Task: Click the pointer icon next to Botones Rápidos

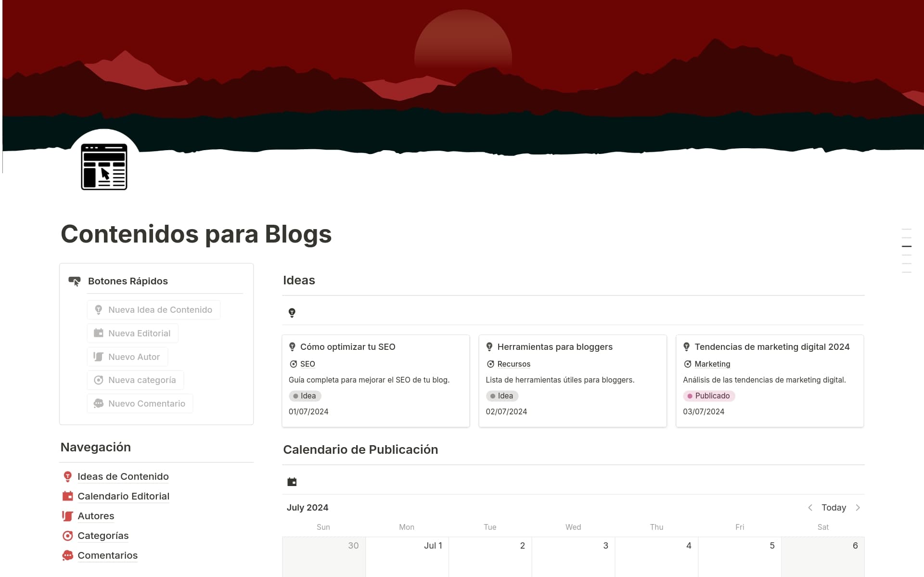Action: [75, 281]
